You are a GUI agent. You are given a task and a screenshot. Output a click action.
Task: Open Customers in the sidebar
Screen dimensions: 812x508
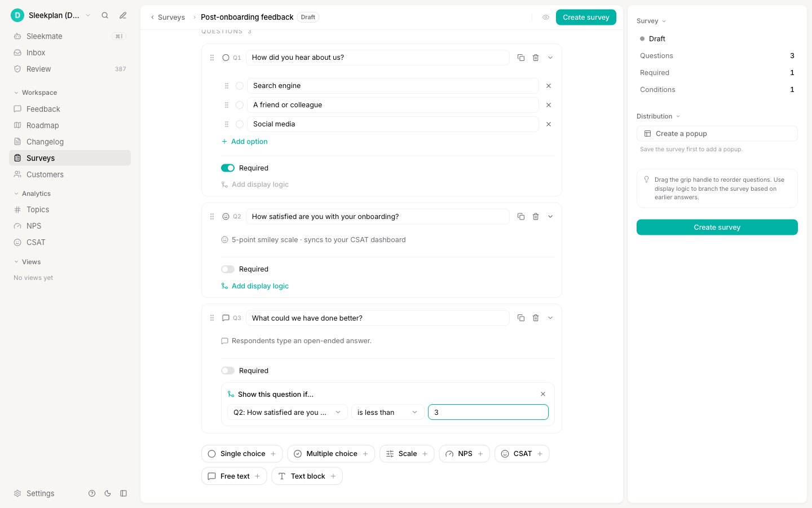point(70,174)
